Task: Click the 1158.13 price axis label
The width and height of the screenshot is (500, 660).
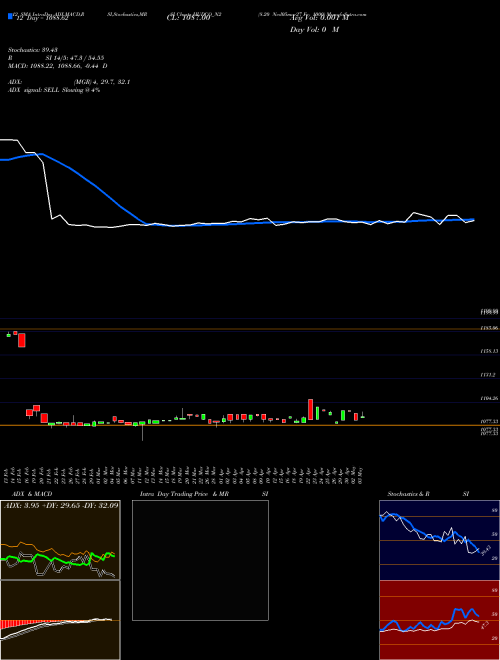Action: coord(489,351)
